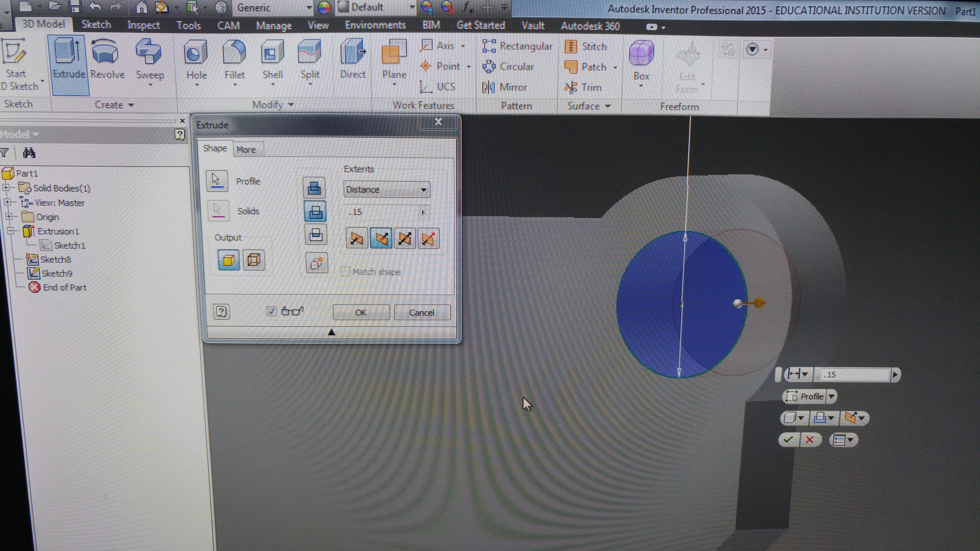
Task: Collapse the Extrusion1 node
Action: pos(11,231)
